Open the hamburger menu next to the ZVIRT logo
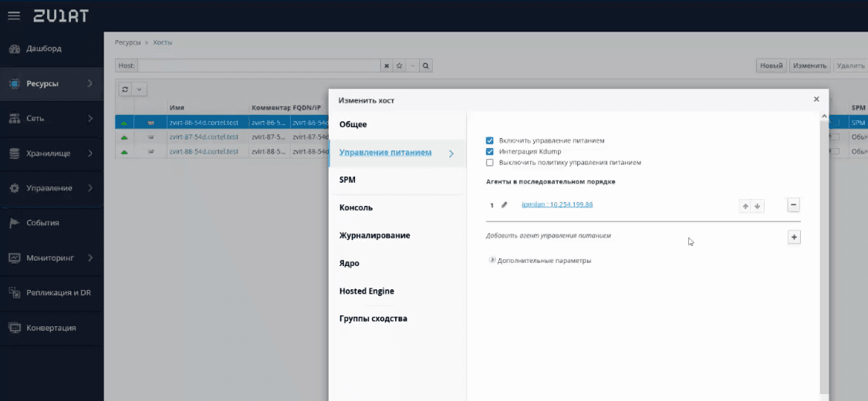The height and width of the screenshot is (401, 868). point(14,15)
